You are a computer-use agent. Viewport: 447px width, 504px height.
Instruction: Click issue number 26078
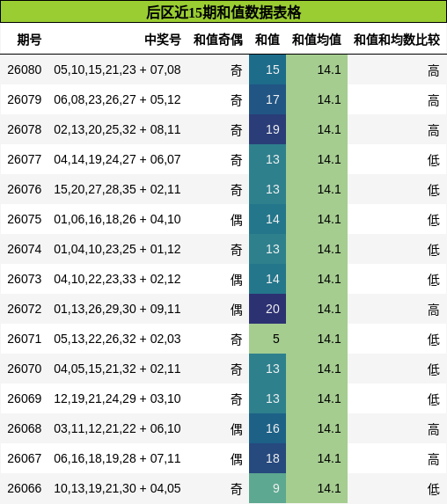pos(25,129)
